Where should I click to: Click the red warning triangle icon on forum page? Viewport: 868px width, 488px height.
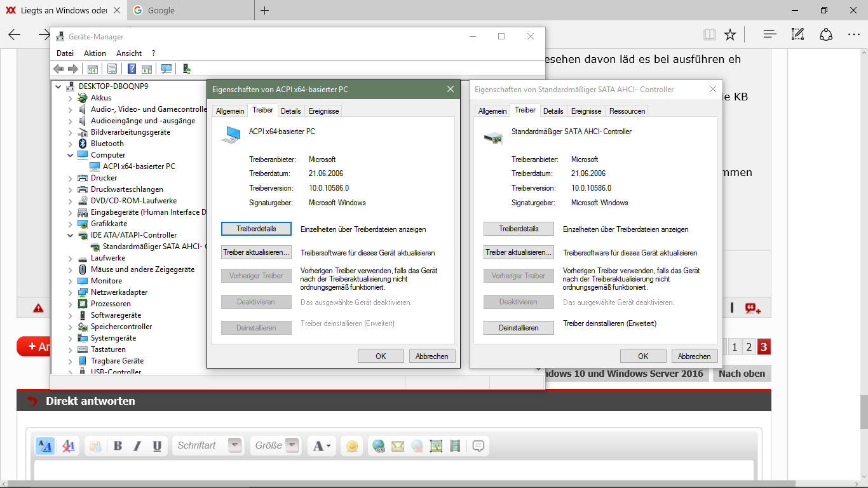point(39,308)
